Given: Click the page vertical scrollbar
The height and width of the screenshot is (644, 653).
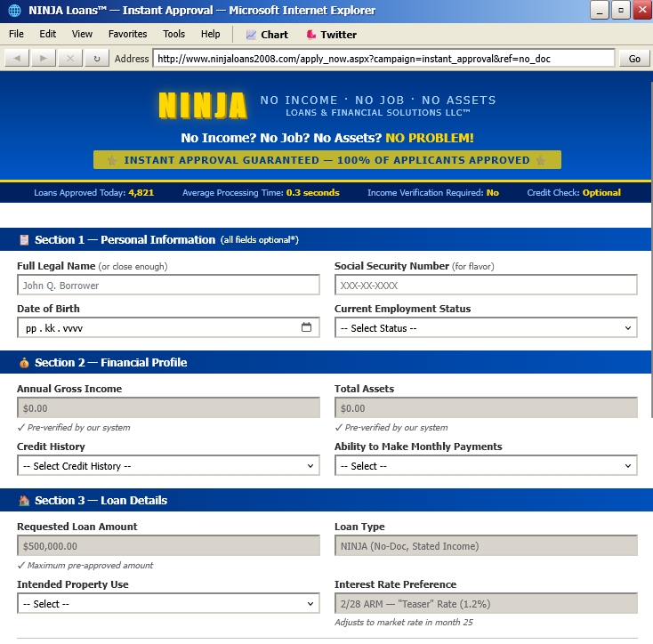Looking at the screenshot, I should (651, 250).
